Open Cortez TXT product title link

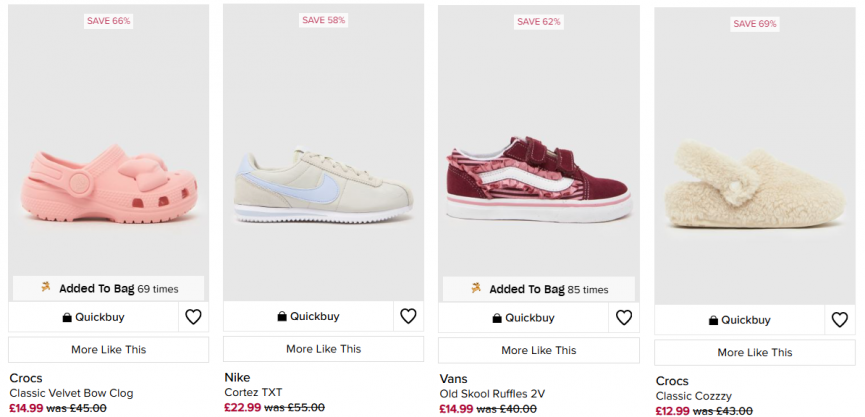255,392
